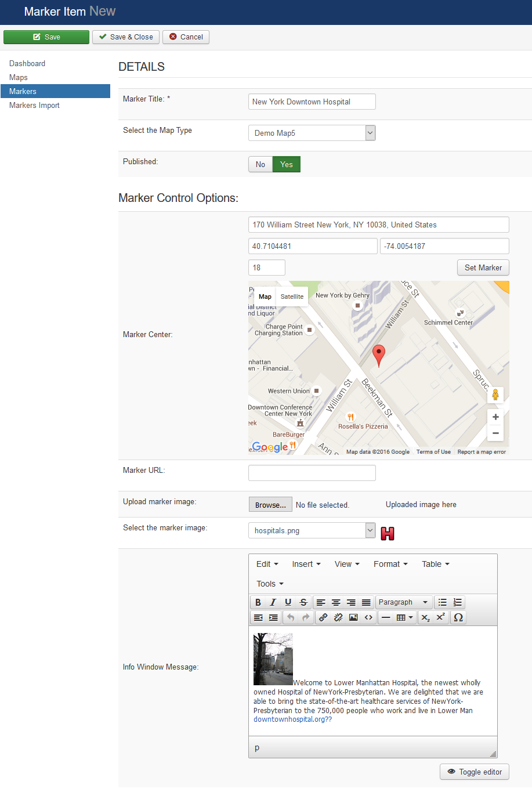Insert a special character with omega icon
532x792 pixels.
(458, 617)
